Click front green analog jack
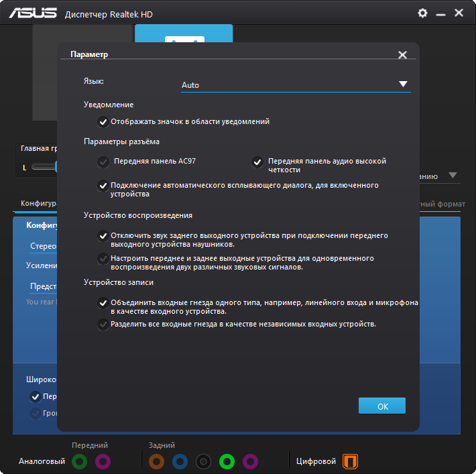 (x=80, y=461)
